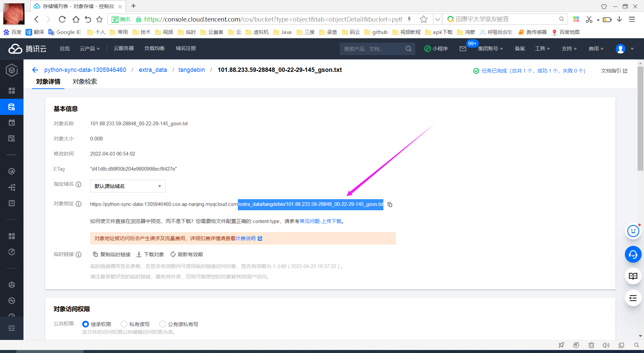Open the headset customer support button
The image size is (644, 353).
point(633,255)
